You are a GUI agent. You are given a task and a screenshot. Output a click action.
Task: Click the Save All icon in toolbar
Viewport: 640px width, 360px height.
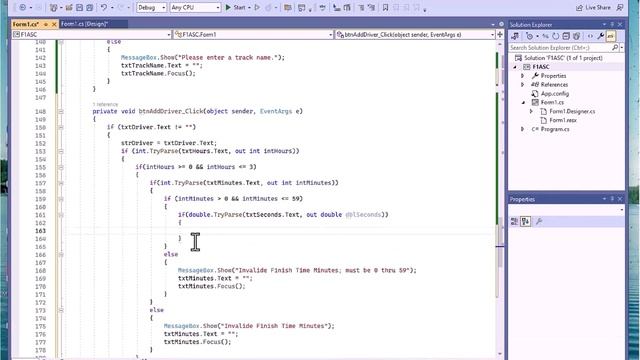click(x=90, y=7)
